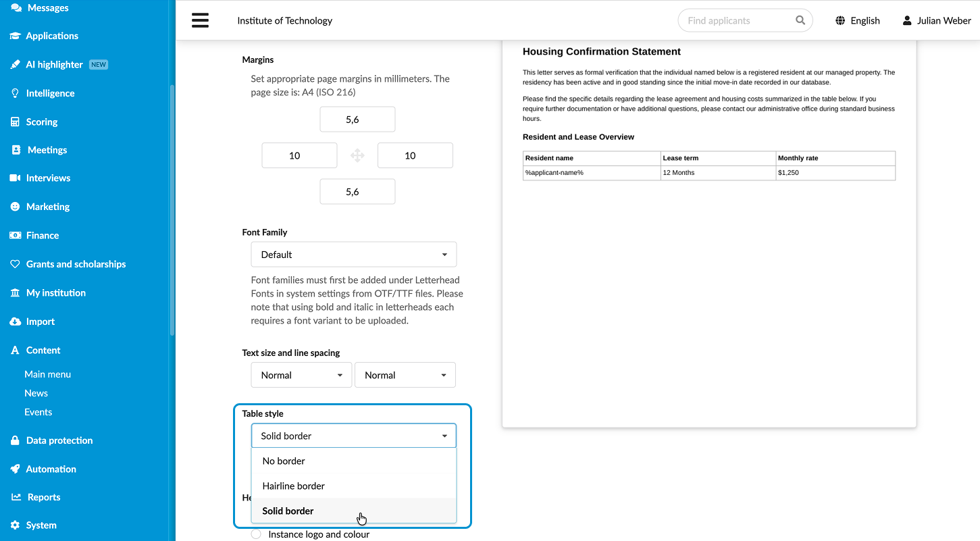This screenshot has width=980, height=541.
Task: Click the Resident name column header
Action: pyautogui.click(x=592, y=158)
